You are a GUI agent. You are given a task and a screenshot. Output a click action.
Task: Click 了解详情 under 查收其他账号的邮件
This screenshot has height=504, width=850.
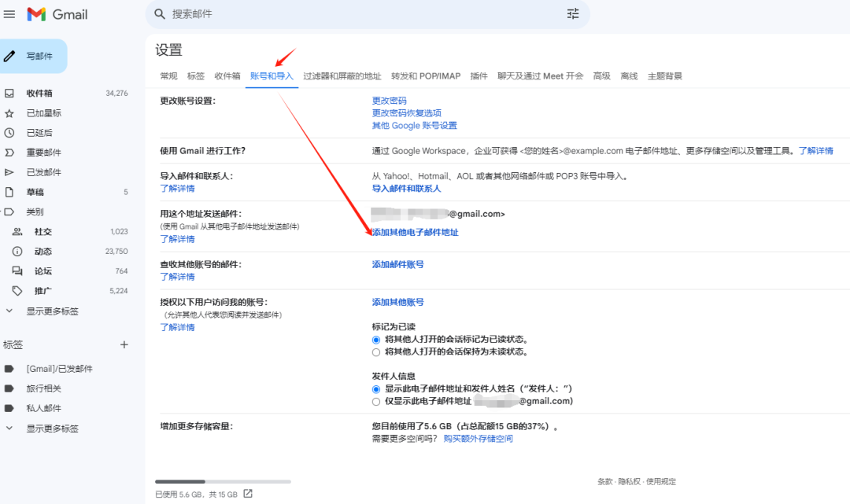[x=177, y=277]
